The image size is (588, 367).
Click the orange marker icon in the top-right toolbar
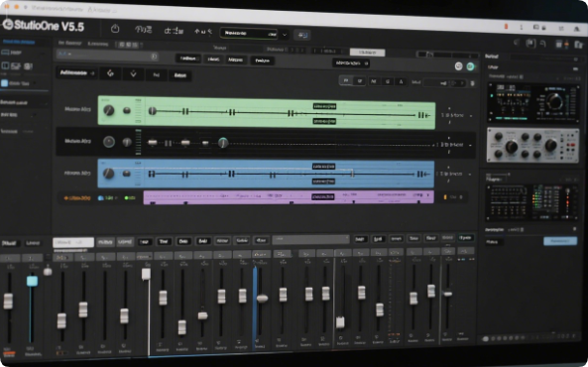566,45
